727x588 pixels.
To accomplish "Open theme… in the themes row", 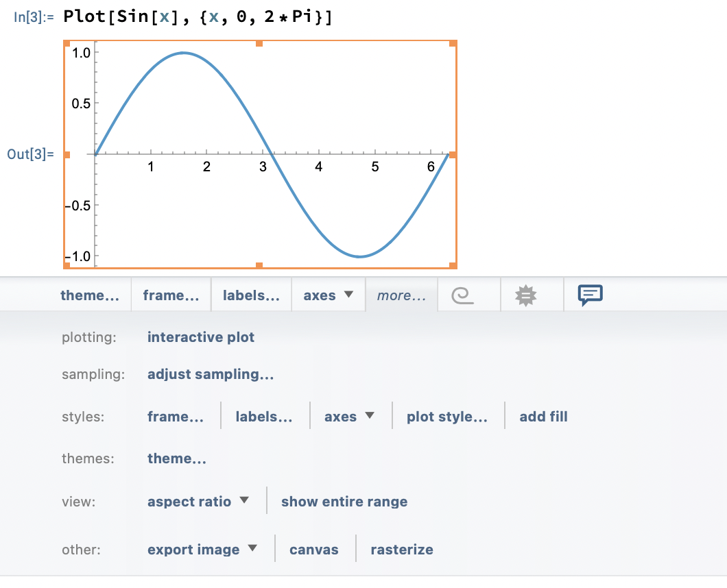I will click(176, 458).
